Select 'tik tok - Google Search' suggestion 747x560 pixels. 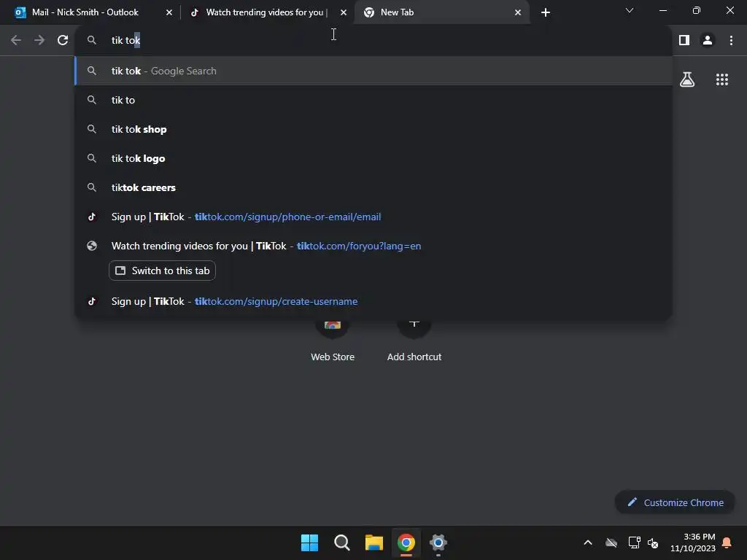[x=374, y=71]
